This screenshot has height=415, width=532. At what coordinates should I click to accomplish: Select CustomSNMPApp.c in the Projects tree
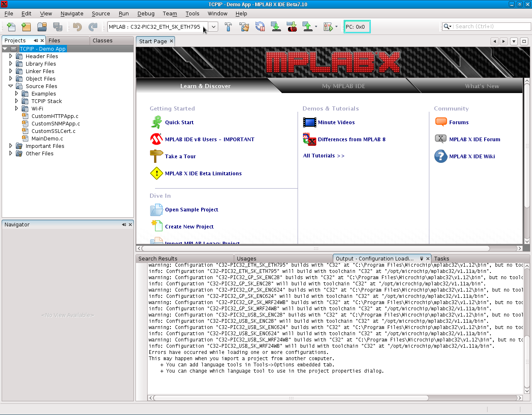pos(56,124)
